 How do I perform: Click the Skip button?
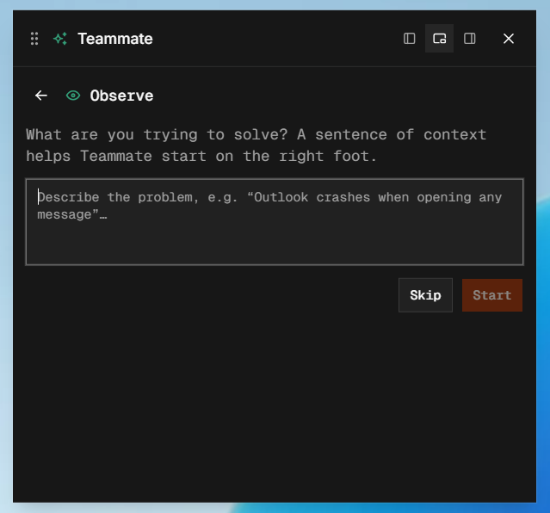click(425, 295)
